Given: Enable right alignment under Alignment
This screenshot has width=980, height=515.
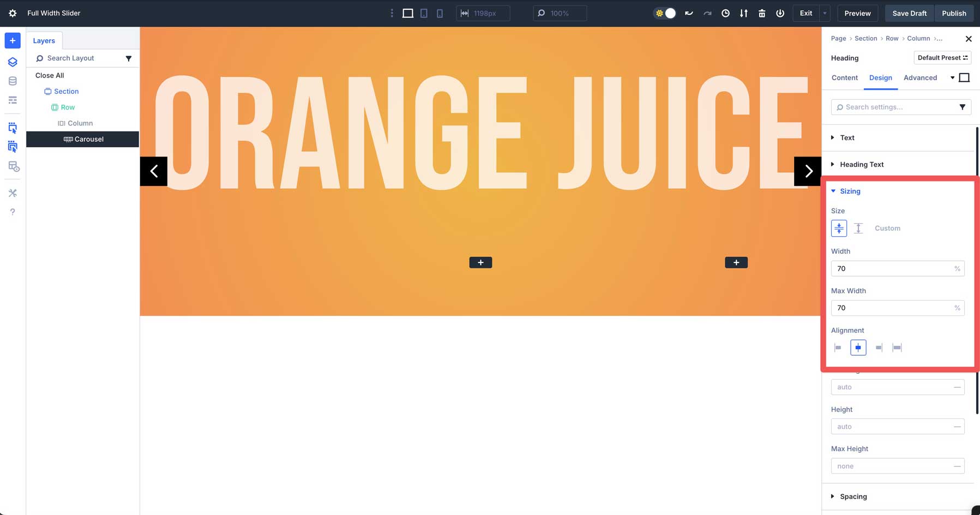Looking at the screenshot, I should tap(878, 348).
